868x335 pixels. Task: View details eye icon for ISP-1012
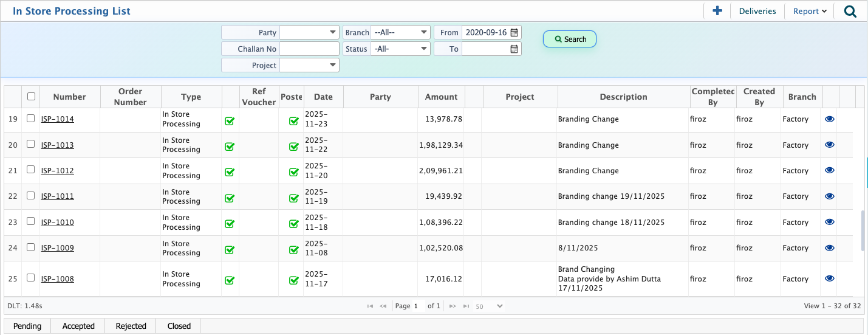(x=830, y=171)
